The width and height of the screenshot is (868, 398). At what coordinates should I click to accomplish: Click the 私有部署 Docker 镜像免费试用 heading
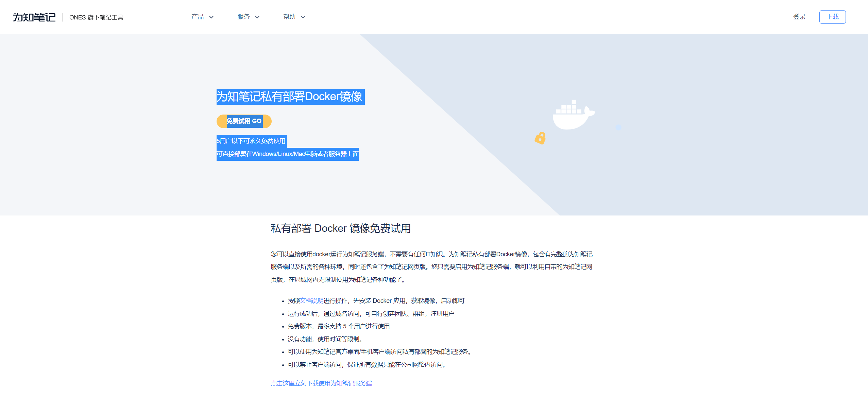coord(341,228)
